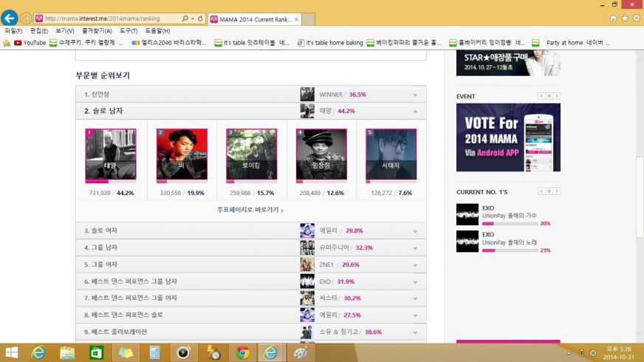Close the MAMA 2014 Current Rank tab
The height and width of the screenshot is (362, 644).
click(296, 19)
